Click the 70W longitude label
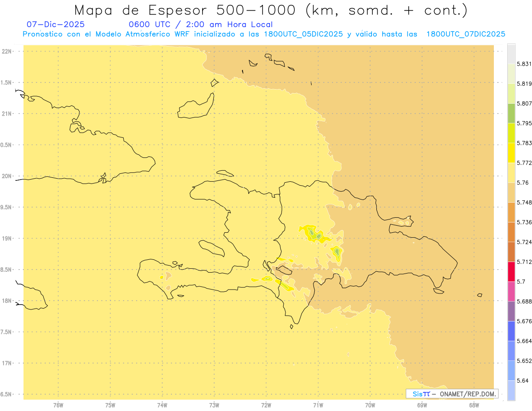The width and height of the screenshot is (532, 411). 370,405
